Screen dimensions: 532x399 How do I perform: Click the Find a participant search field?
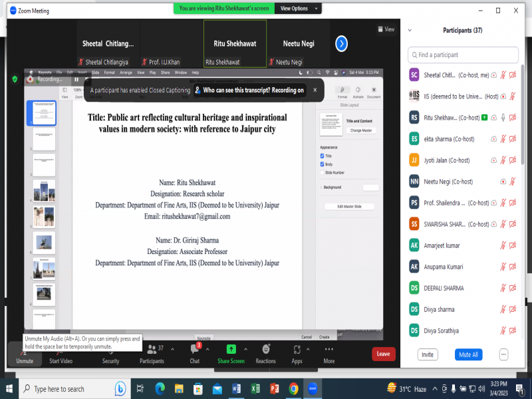465,55
